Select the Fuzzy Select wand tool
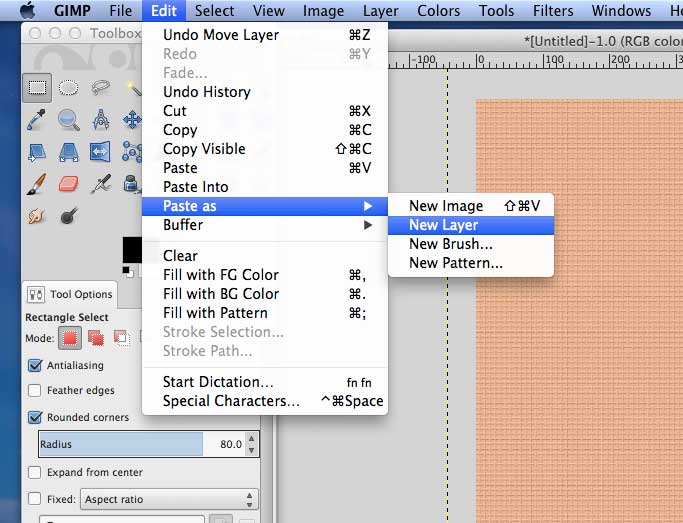Viewport: 683px width, 523px height. (134, 88)
